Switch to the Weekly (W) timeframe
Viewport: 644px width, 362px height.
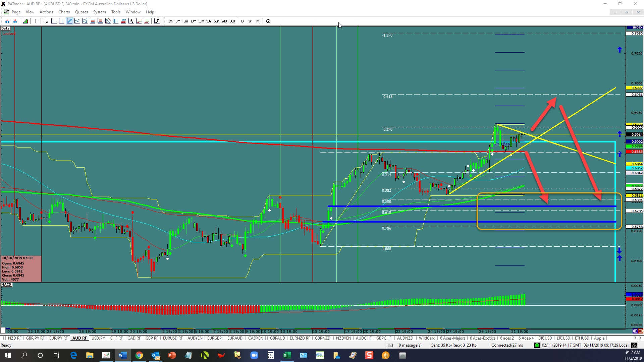coord(250,21)
